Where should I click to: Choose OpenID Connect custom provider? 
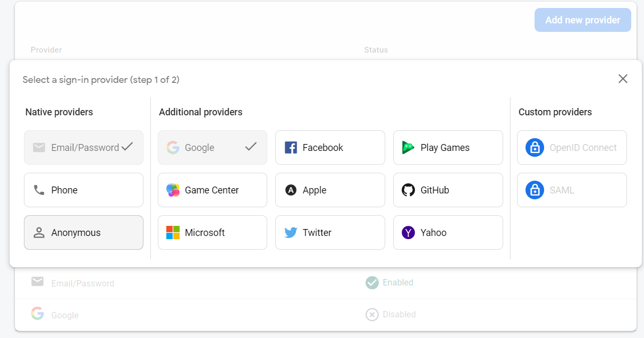[x=572, y=148]
